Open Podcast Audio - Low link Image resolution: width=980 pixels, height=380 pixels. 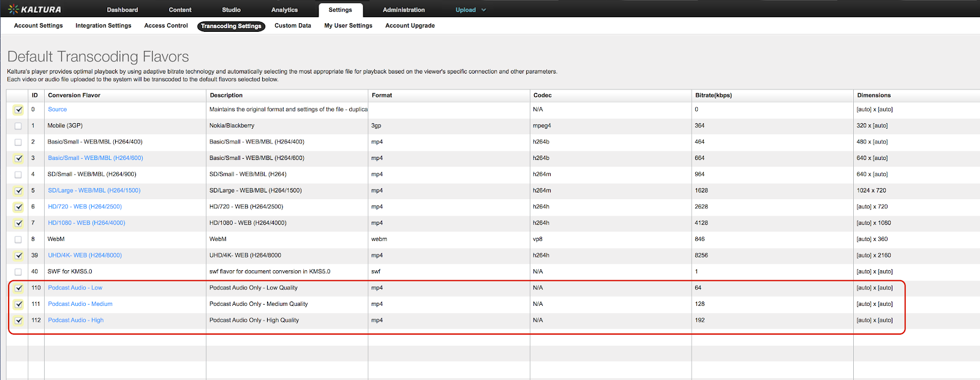coord(75,288)
